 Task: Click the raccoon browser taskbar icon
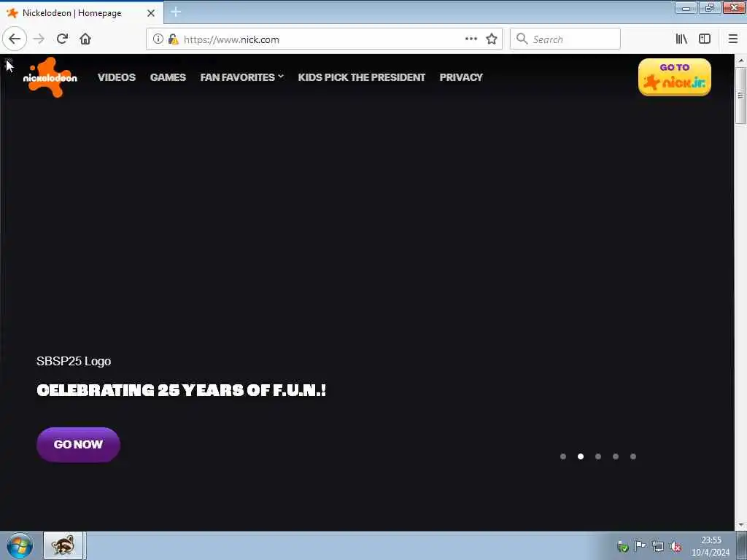[64, 545]
